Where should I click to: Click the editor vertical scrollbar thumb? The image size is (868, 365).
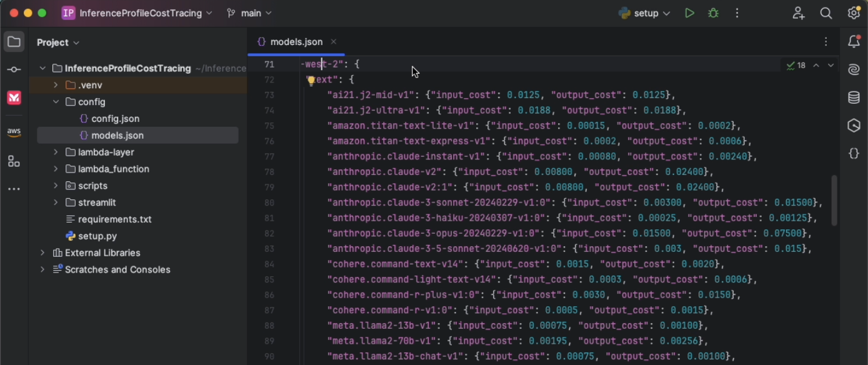pos(834,200)
